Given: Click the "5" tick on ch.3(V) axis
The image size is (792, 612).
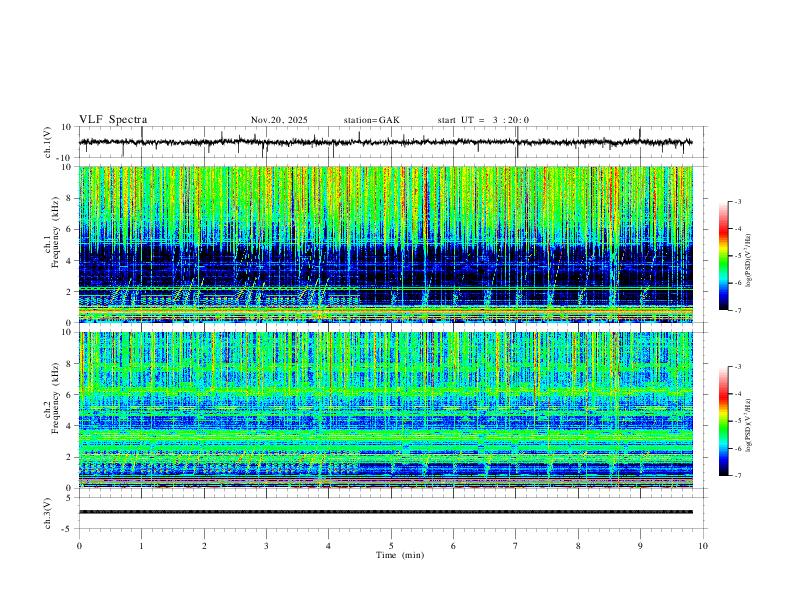Looking at the screenshot, I should [69, 497].
